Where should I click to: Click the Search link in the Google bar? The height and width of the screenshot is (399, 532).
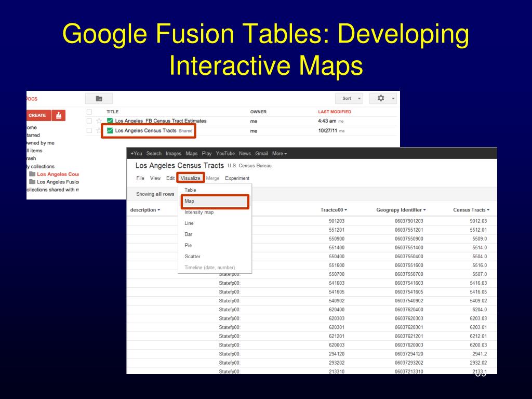pyautogui.click(x=154, y=153)
